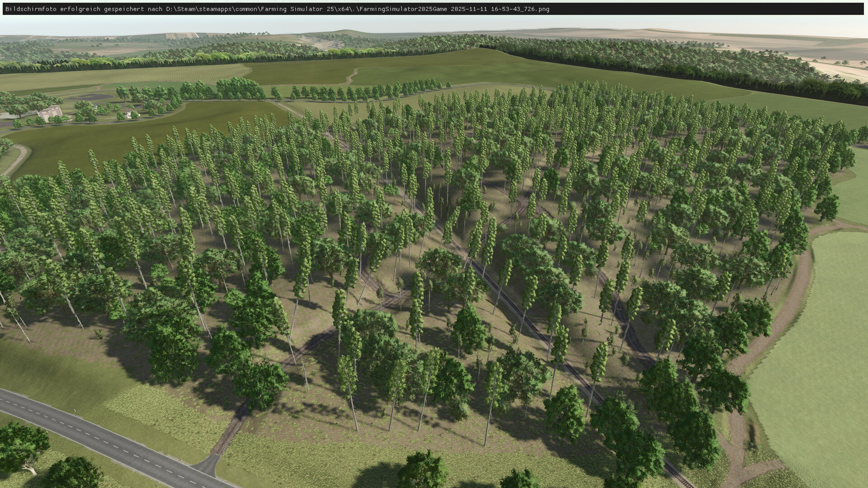Screen dimensions: 868x488
Task: Click the saved PNG filename in notification
Action: coord(455,9)
